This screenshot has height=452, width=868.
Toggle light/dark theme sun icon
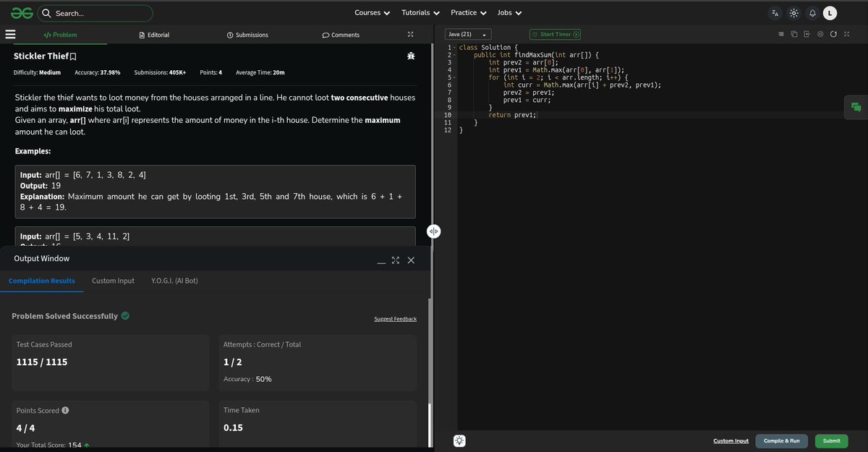[794, 13]
